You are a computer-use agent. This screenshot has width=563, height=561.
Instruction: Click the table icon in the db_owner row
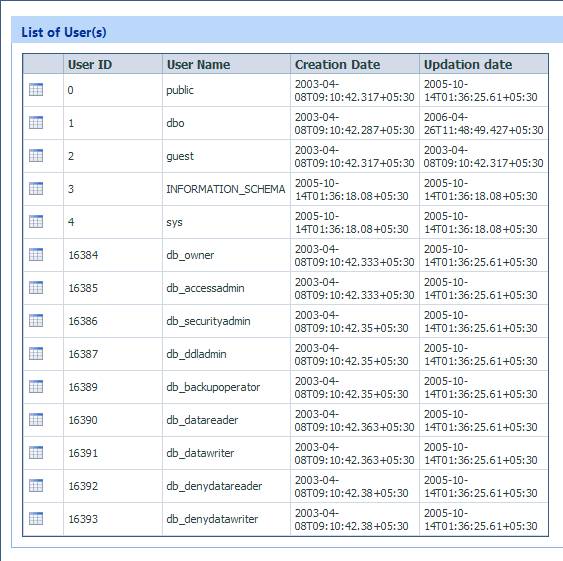[36, 255]
